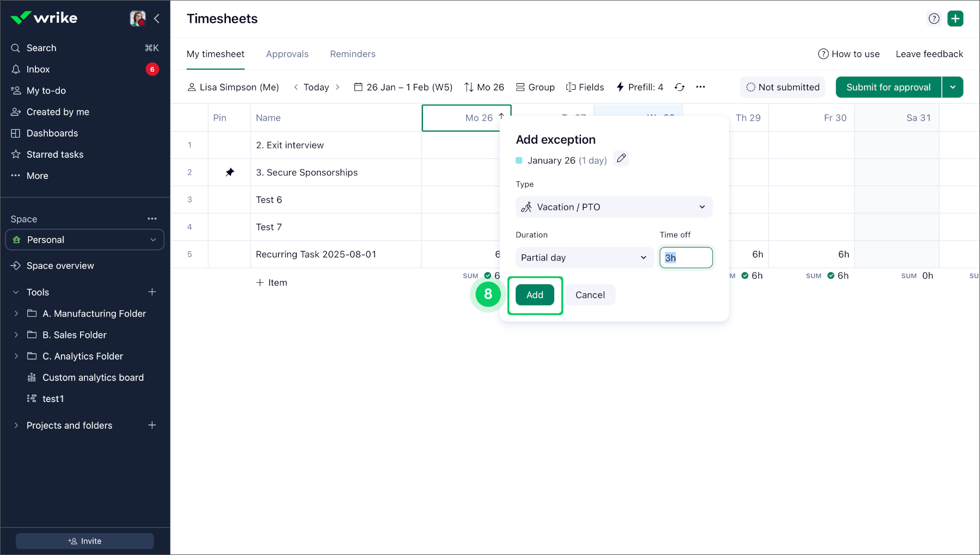This screenshot has height=555, width=980.
Task: Expand Submit for approval dropdown arrow
Action: pos(953,87)
